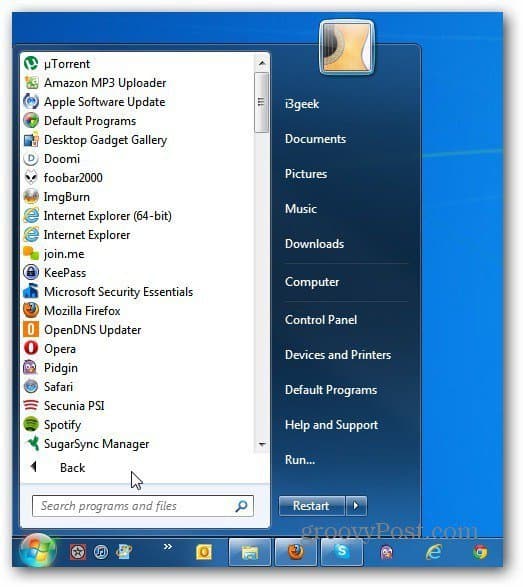The width and height of the screenshot is (523, 587).
Task: Open Default Programs in right pane
Action: (x=331, y=390)
